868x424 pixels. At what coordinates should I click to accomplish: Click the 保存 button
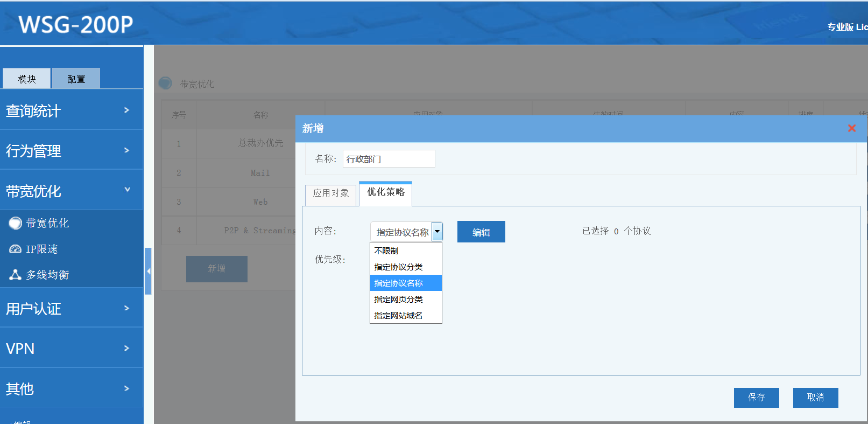(x=756, y=398)
